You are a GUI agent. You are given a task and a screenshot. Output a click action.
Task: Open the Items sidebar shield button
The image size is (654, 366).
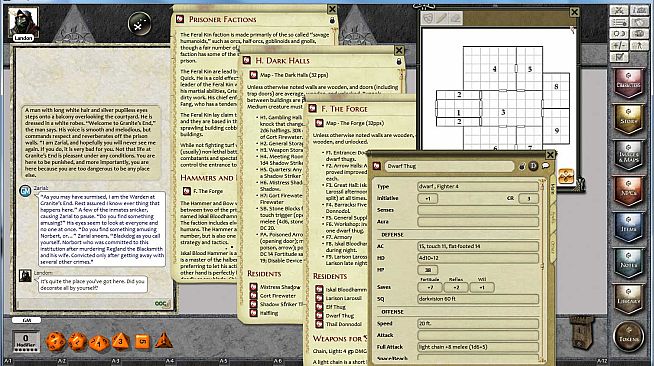628,227
